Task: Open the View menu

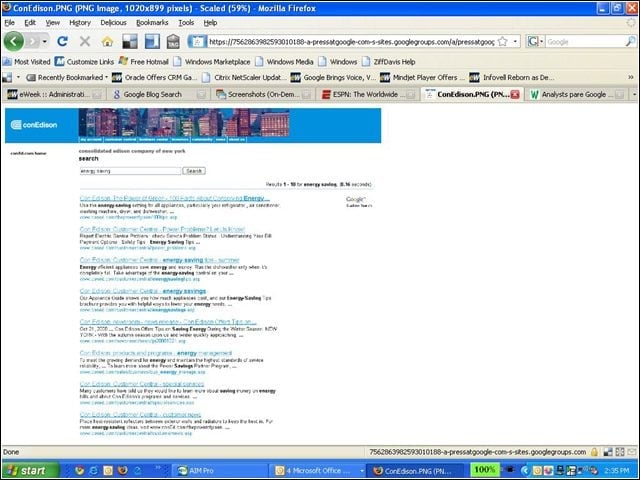Action: [x=53, y=23]
